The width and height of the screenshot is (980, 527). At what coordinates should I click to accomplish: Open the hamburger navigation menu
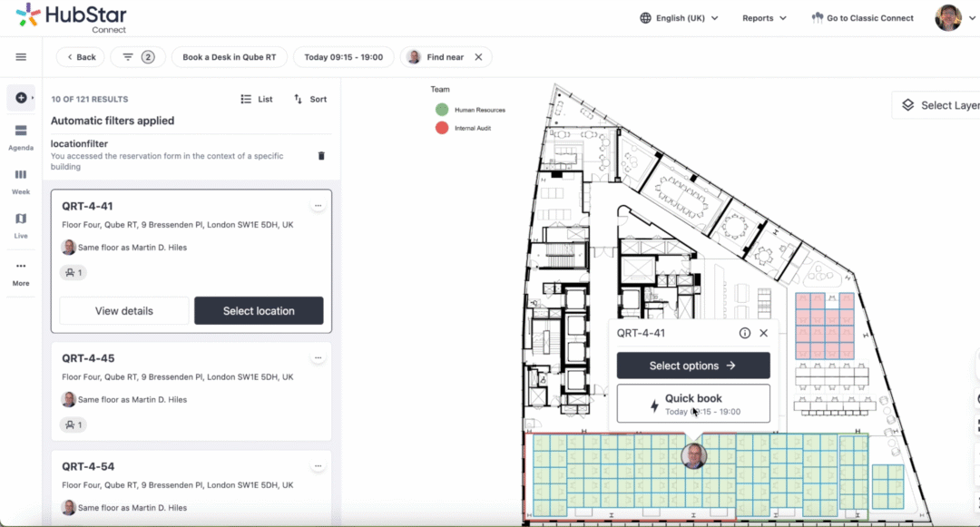(x=21, y=57)
